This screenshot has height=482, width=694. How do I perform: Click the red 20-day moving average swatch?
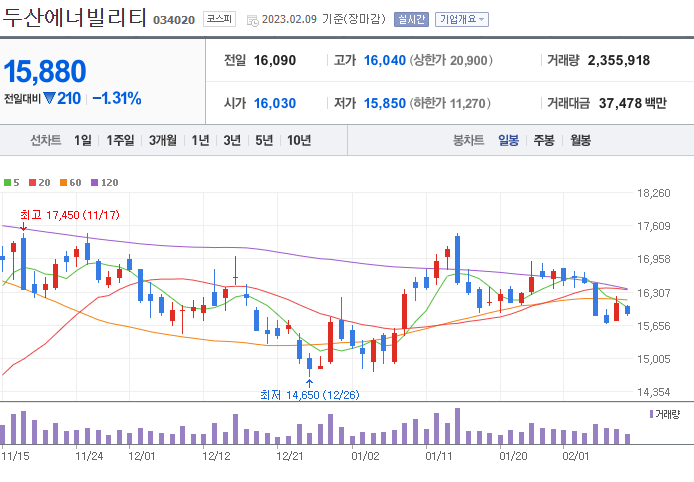tap(32, 182)
